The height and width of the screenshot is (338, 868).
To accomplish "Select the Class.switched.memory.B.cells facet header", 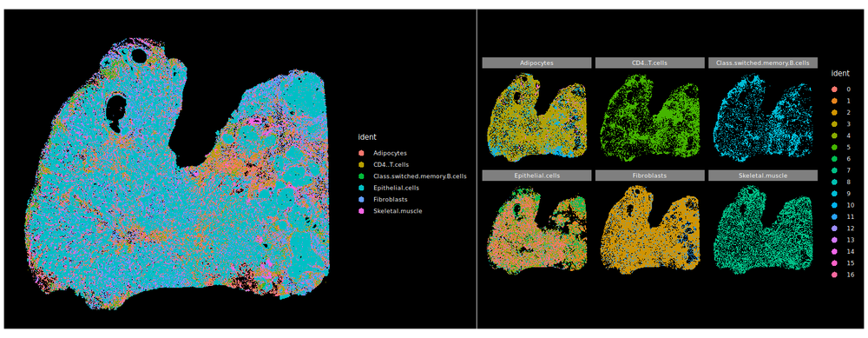I will (763, 63).
